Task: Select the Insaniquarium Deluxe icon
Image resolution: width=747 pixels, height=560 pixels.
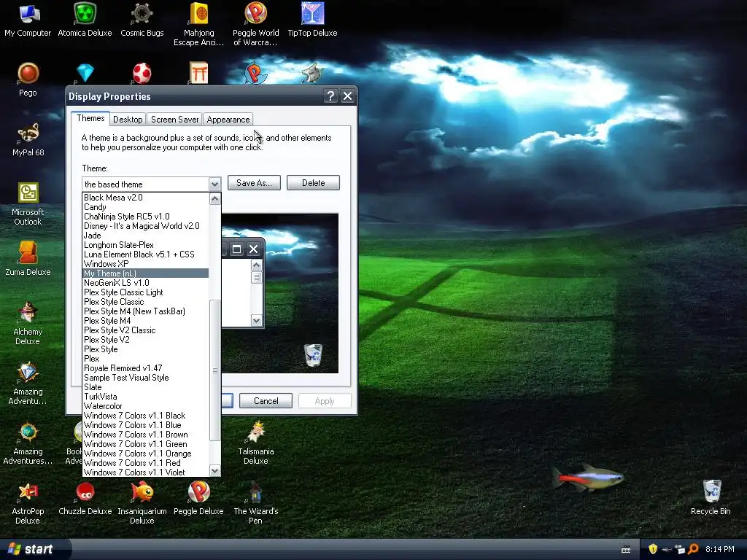Action: pyautogui.click(x=142, y=503)
